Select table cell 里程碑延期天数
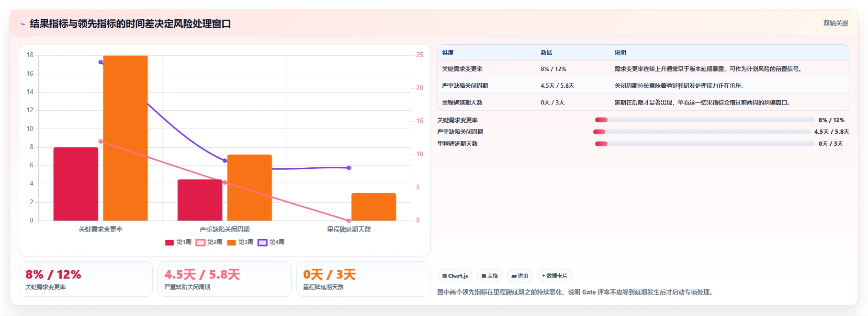Screen dimensions: 868x316 coord(462,103)
